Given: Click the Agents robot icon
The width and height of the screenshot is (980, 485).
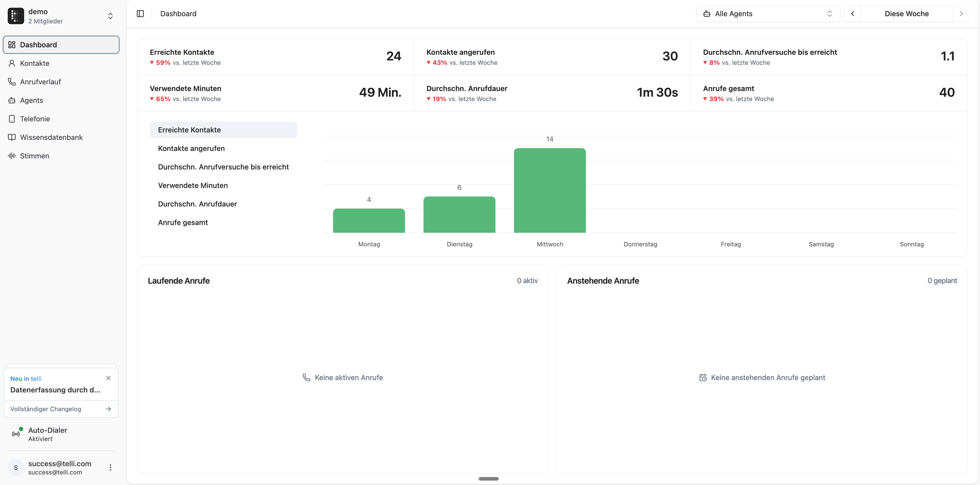Looking at the screenshot, I should 12,101.
